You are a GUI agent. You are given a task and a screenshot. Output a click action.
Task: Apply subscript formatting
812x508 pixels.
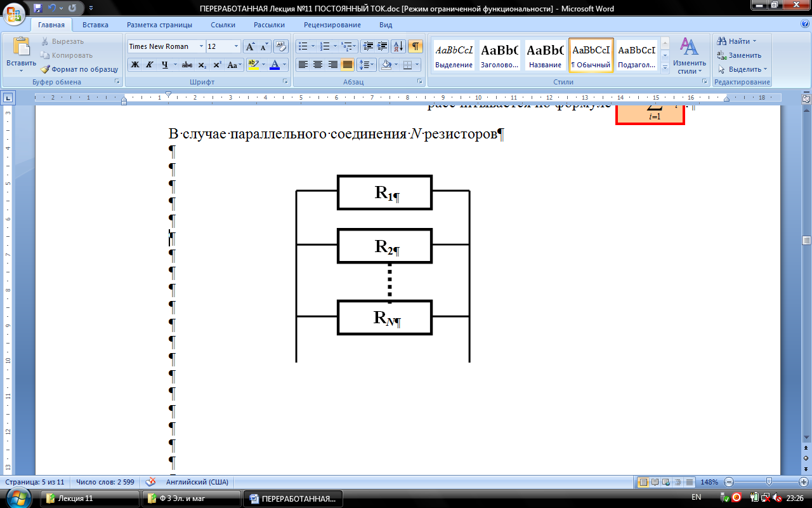tap(202, 65)
